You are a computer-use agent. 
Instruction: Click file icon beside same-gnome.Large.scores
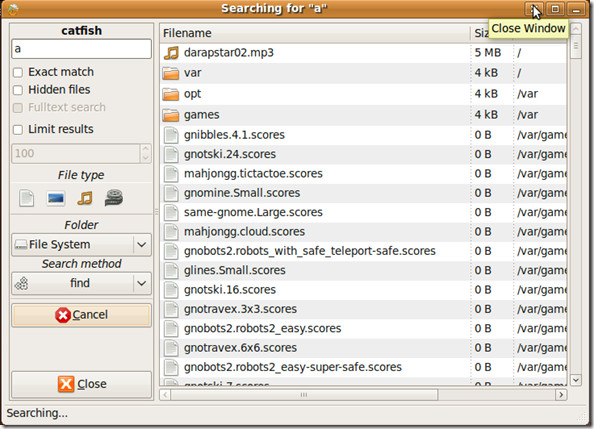[171, 213]
